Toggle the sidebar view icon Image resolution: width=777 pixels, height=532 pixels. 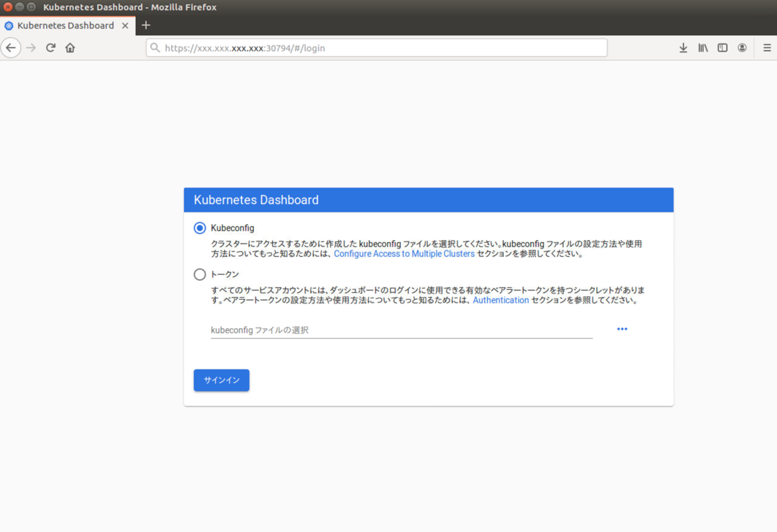723,48
